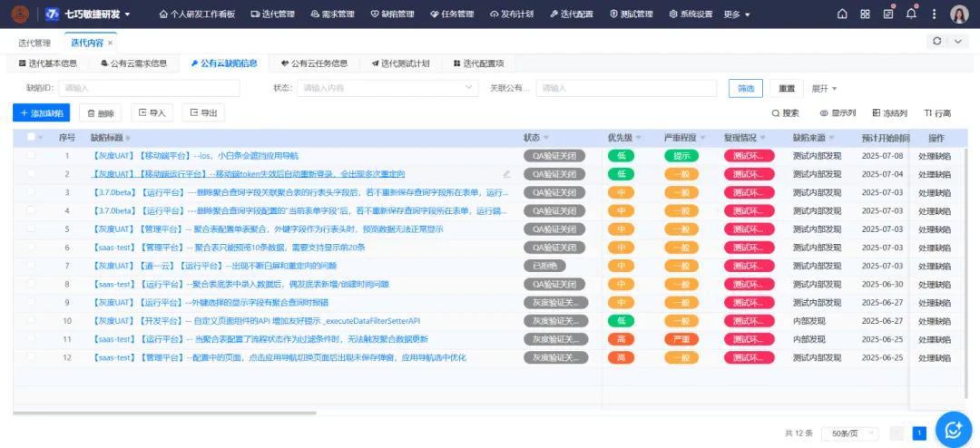Click the home icon in top bar
The image size is (980, 448).
click(842, 15)
